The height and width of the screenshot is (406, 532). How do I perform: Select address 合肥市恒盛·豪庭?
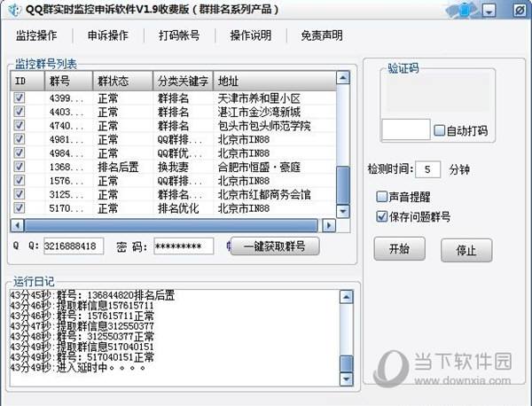(x=259, y=168)
